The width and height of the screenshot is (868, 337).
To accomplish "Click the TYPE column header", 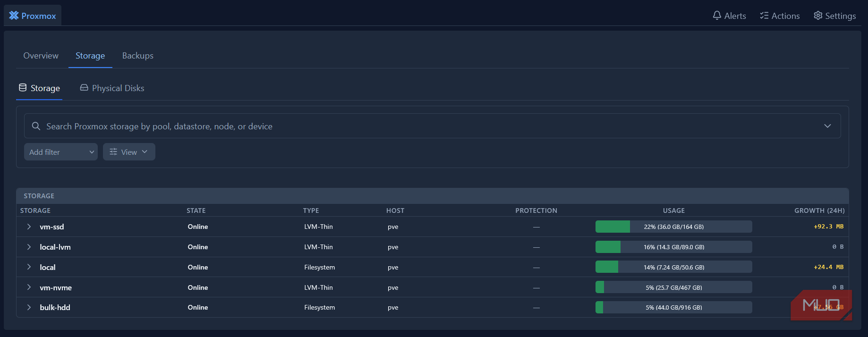I will coord(311,211).
